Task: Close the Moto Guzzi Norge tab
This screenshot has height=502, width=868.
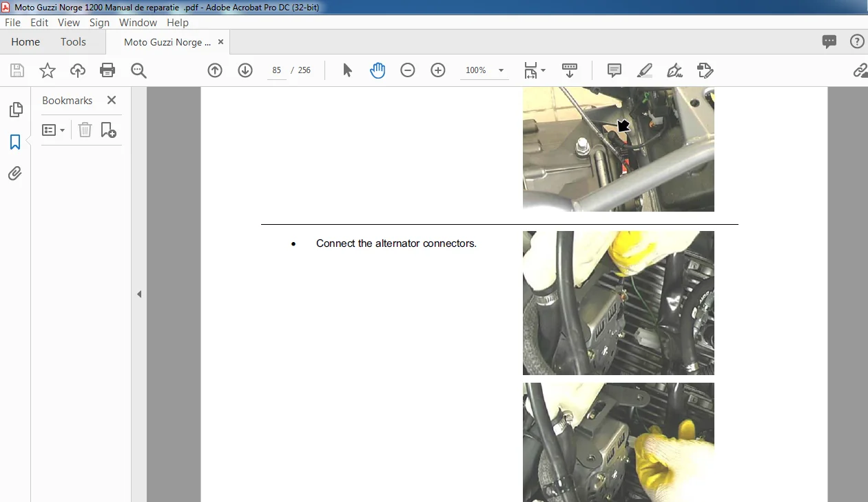Action: (x=221, y=42)
